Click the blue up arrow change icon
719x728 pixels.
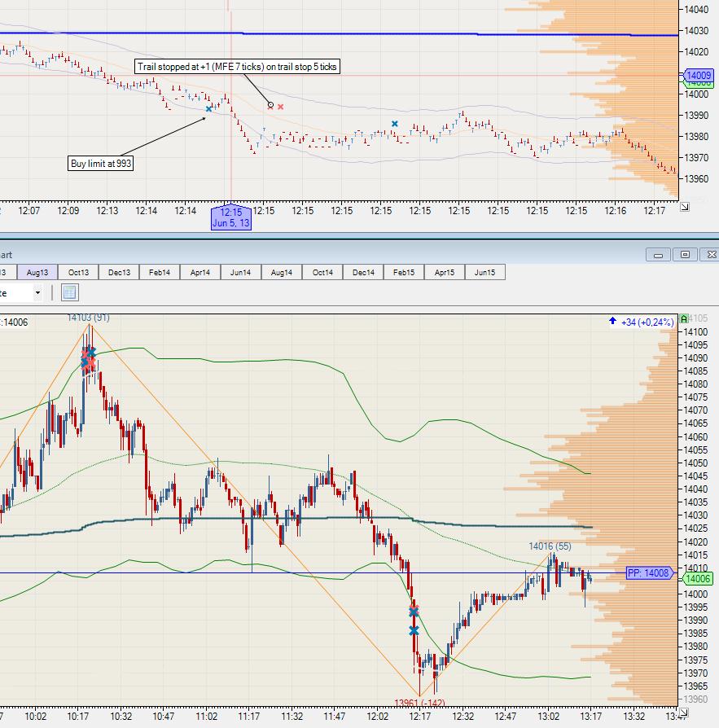[x=612, y=321]
